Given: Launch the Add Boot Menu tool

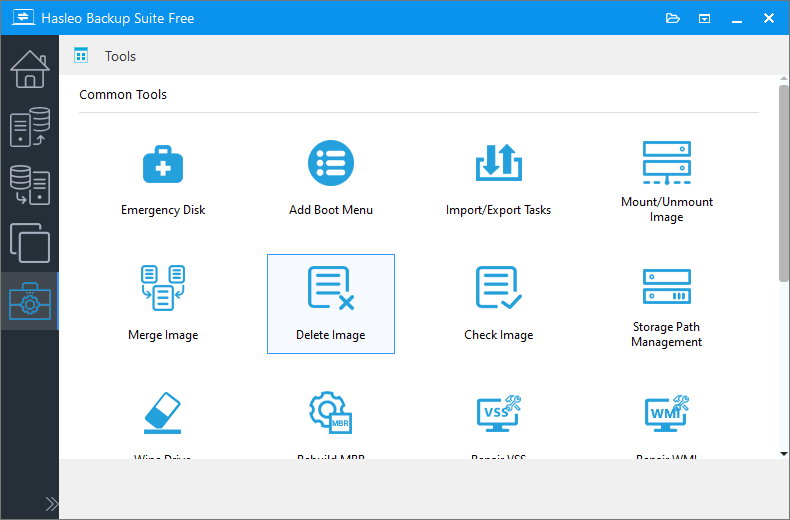Looking at the screenshot, I should [331, 179].
